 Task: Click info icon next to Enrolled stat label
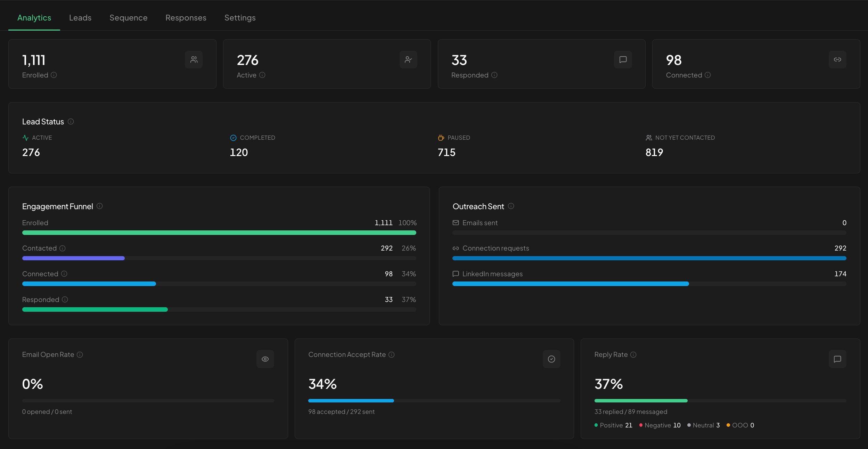(x=54, y=75)
